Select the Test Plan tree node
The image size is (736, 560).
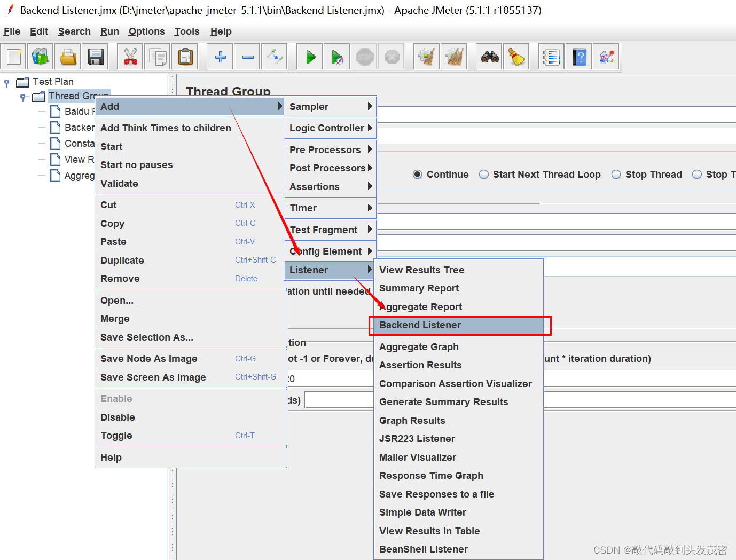click(53, 82)
